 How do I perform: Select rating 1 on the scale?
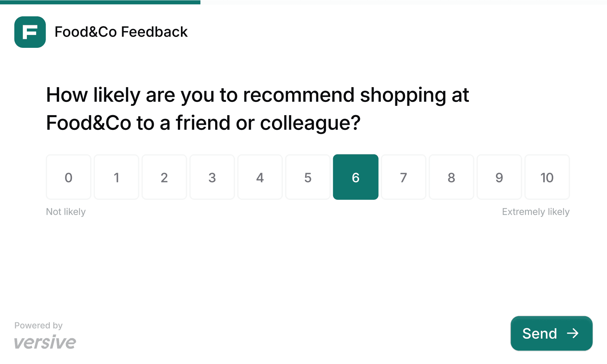(x=116, y=177)
